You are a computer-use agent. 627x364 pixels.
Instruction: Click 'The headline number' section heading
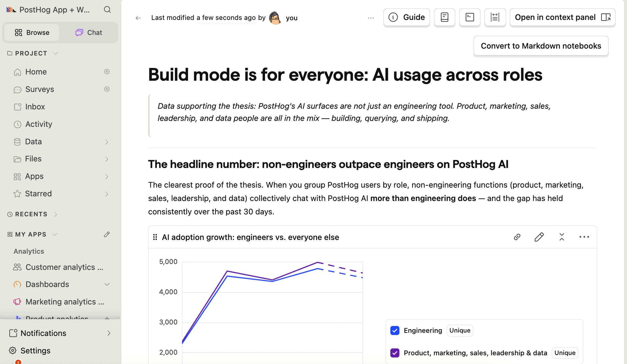(328, 164)
